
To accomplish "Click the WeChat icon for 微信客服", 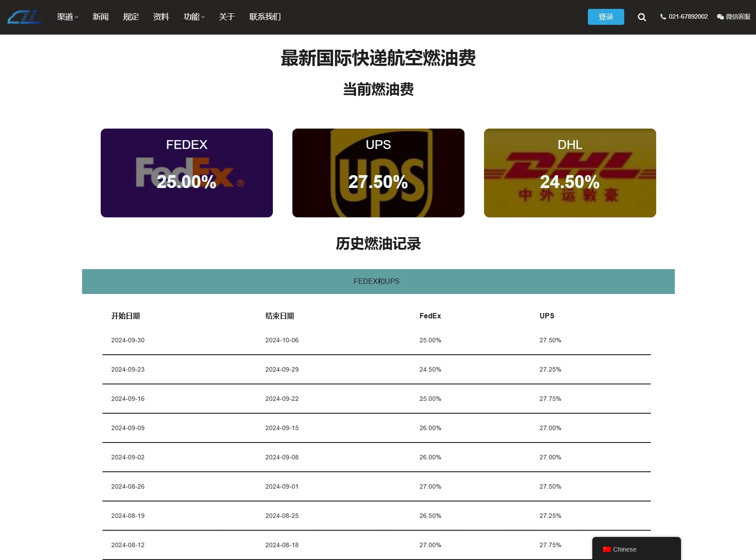I will coord(721,17).
